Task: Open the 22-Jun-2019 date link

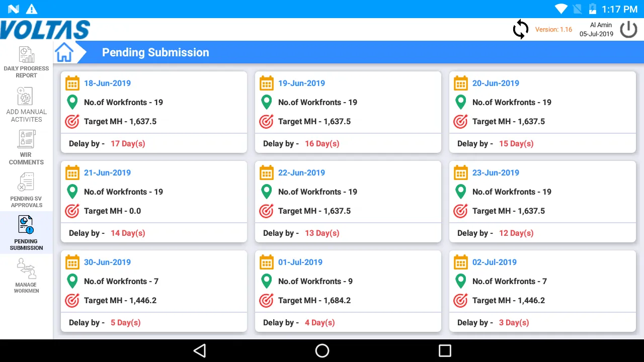Action: [301, 173]
